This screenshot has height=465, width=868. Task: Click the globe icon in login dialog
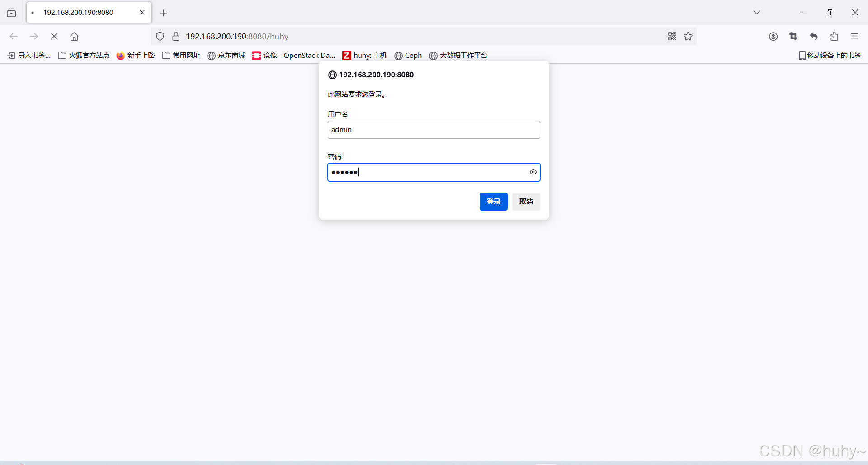pyautogui.click(x=332, y=75)
